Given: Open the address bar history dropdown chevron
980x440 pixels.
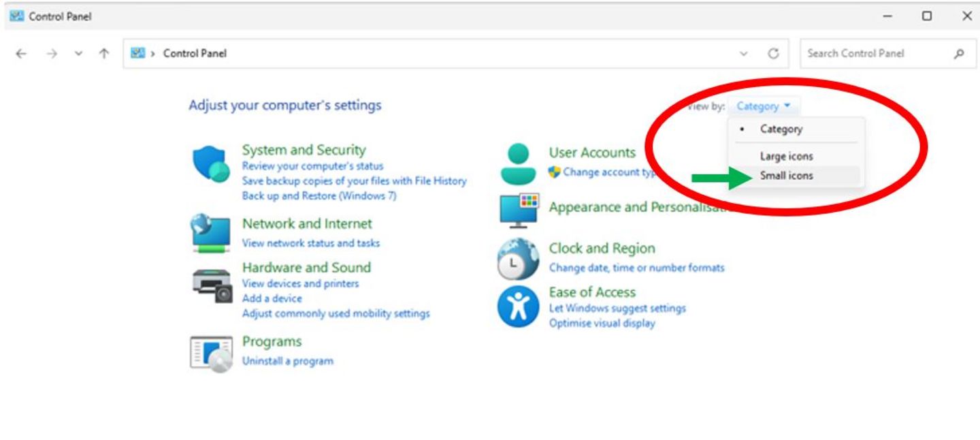Looking at the screenshot, I should 744,54.
